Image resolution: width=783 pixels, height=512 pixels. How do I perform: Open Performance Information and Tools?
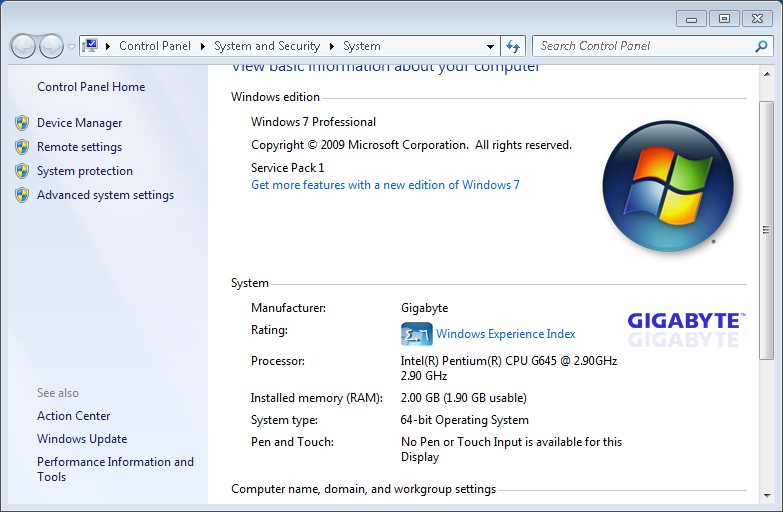(x=115, y=469)
